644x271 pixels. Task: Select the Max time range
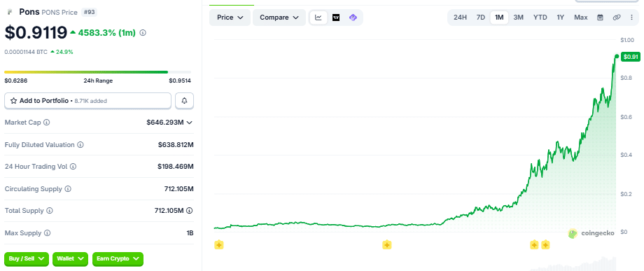point(581,18)
